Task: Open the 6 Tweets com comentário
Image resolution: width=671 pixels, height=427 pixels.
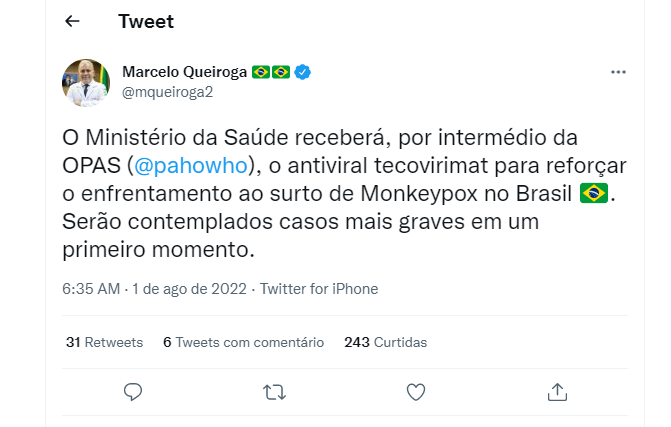Action: point(243,342)
